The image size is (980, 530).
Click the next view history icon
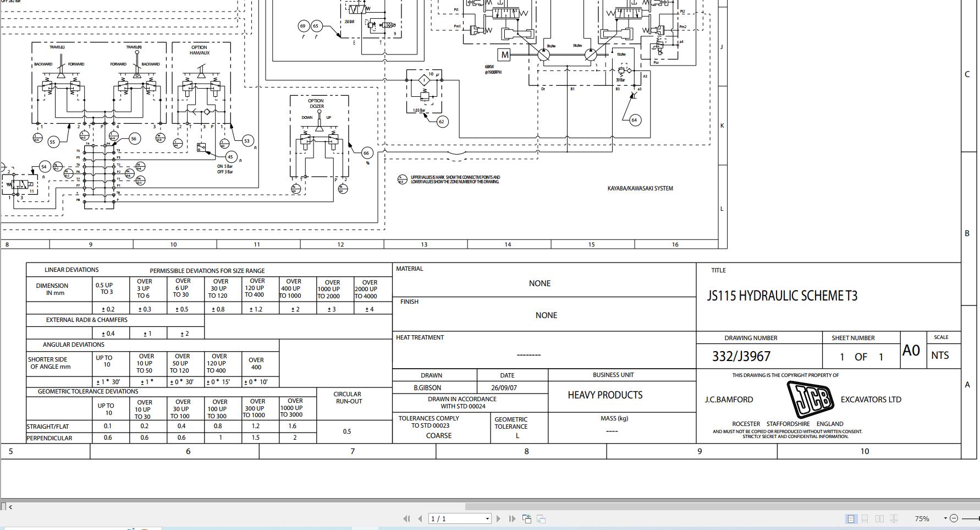click(541, 518)
